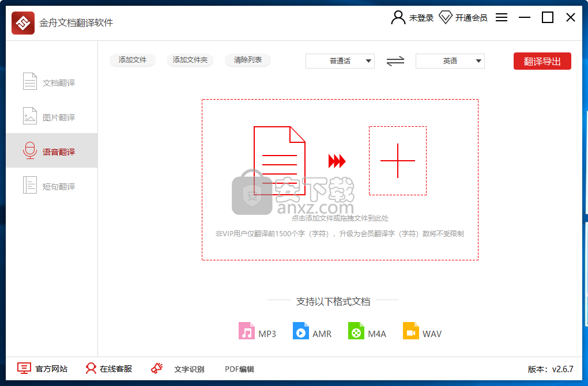Expand the source language 普通话 dropdown
This screenshot has width=588, height=386.
tap(340, 61)
